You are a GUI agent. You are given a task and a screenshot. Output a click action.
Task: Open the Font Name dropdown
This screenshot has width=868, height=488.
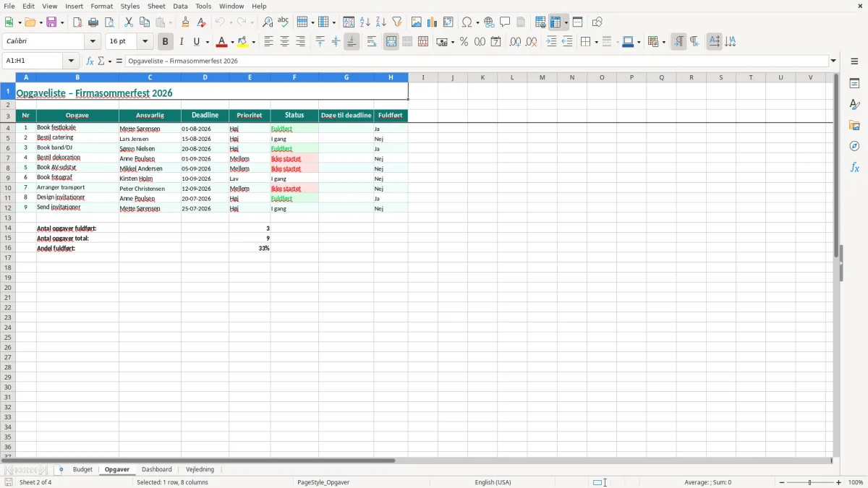click(93, 42)
